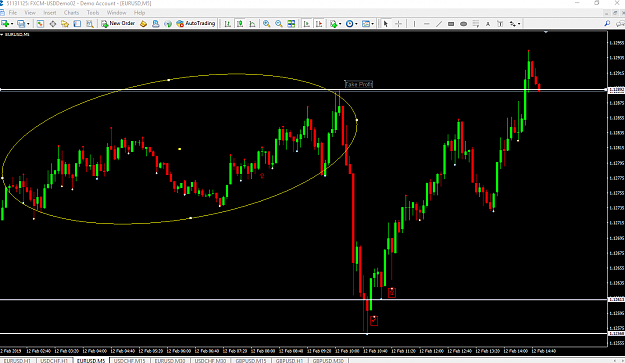Select the rectangle drawing tool
The height and width of the screenshot is (363, 625).
click(451, 24)
